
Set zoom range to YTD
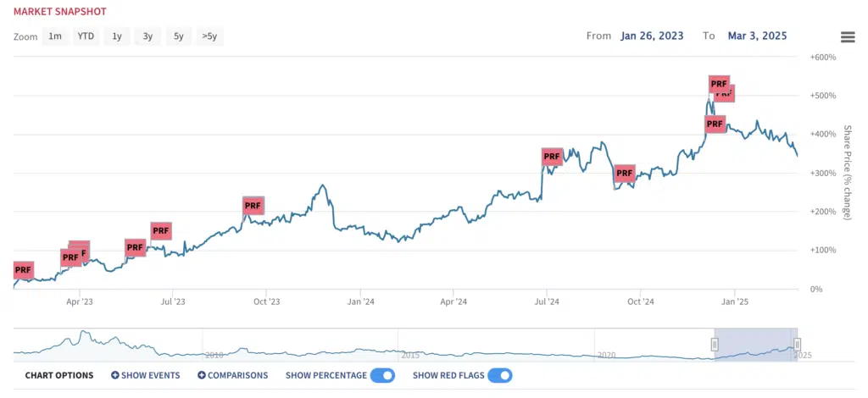86,36
